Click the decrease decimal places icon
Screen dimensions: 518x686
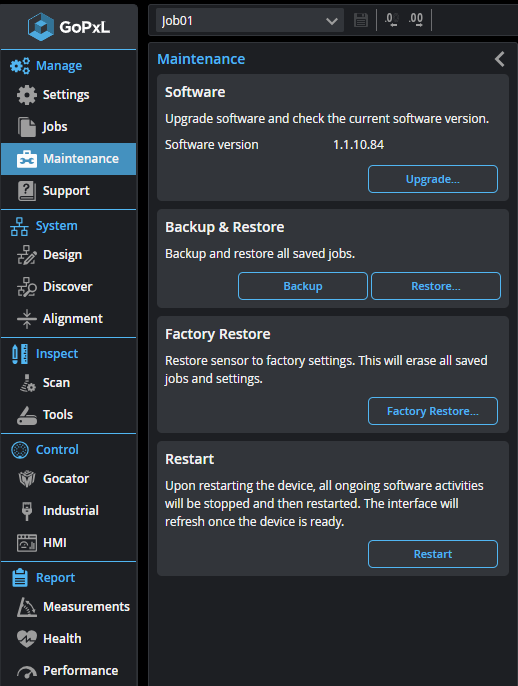[391, 20]
